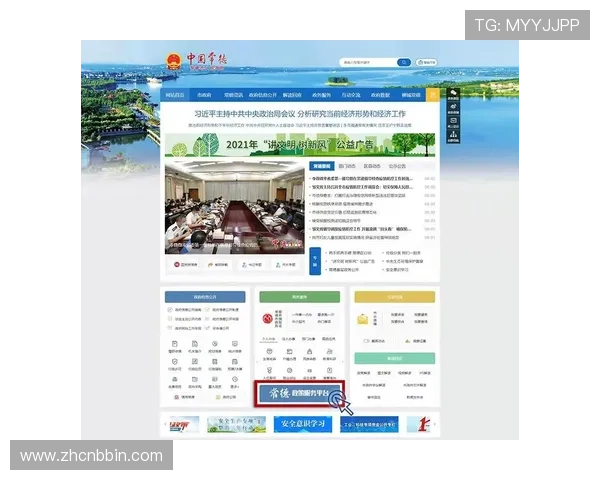Click the blue 专题 block

[315, 261]
